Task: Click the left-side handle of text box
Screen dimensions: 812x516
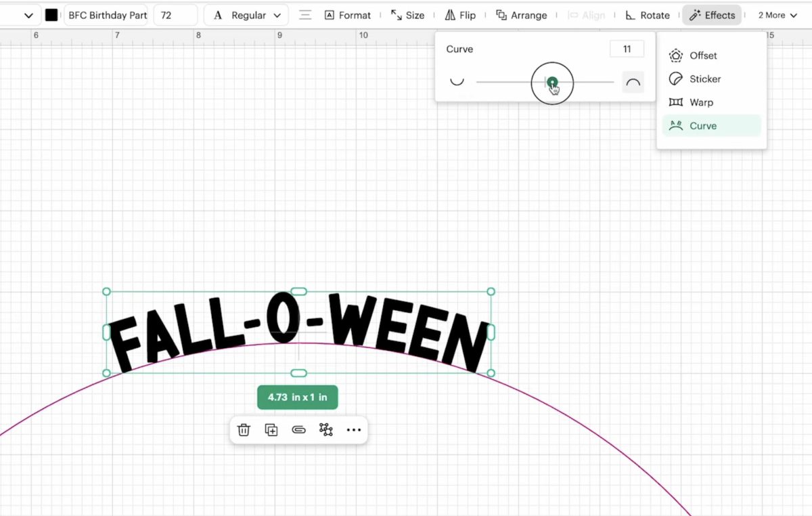Action: (x=106, y=332)
